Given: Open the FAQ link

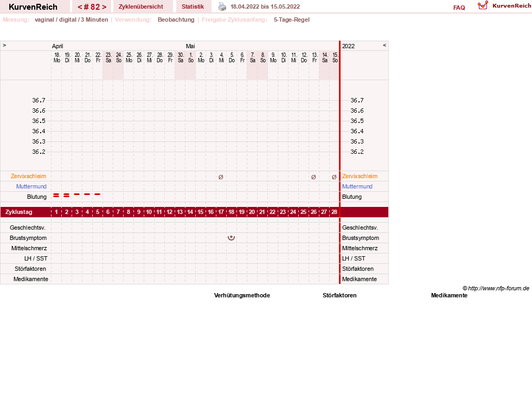Looking at the screenshot, I should tap(459, 8).
